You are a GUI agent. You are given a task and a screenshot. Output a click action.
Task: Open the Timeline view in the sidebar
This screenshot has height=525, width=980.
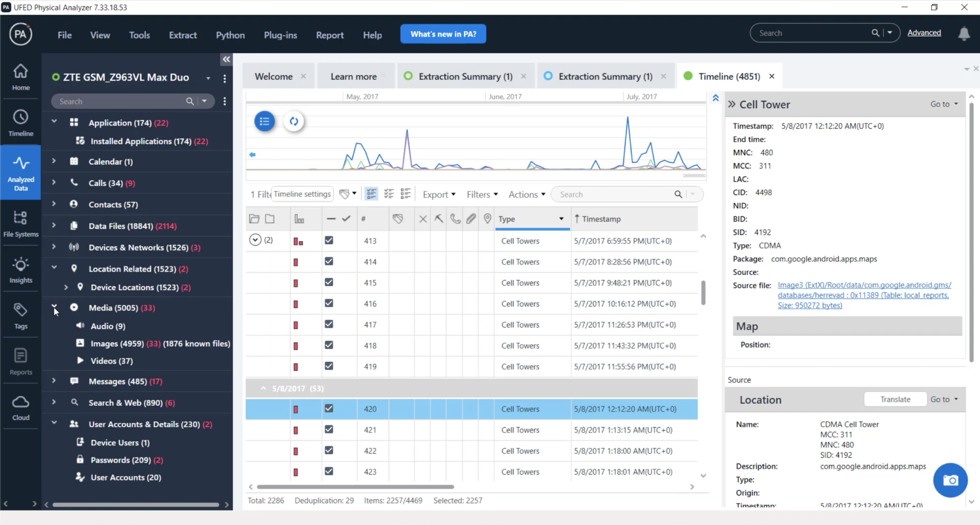pyautogui.click(x=20, y=123)
